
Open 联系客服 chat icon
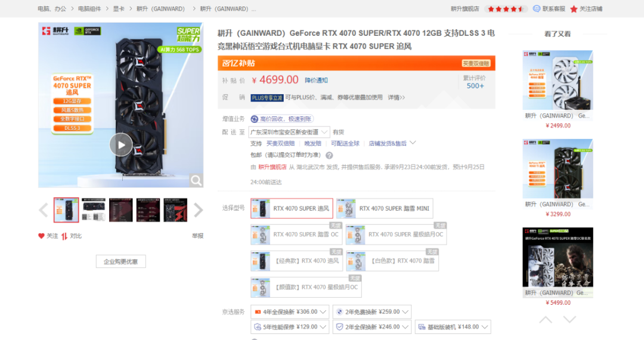pos(537,8)
